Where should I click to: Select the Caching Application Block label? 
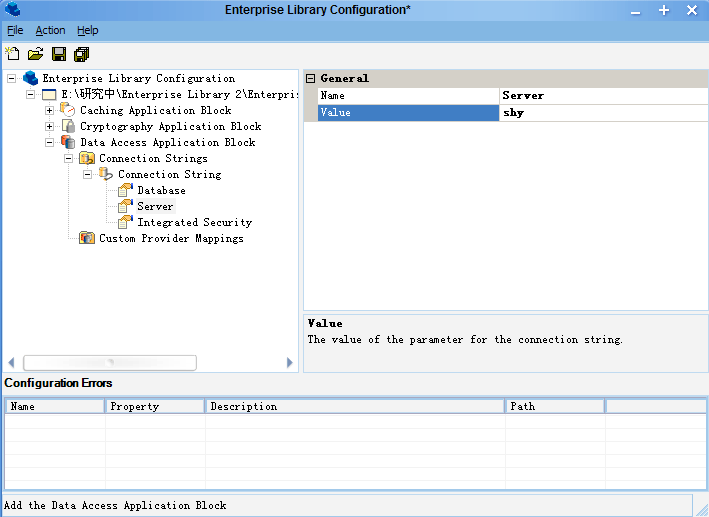156,110
